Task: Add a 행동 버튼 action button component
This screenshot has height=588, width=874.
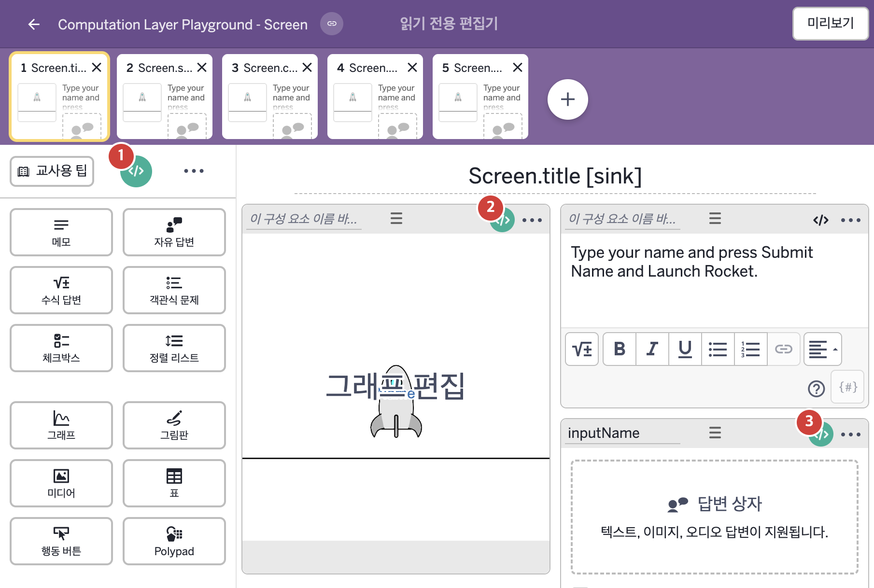Action: point(61,541)
